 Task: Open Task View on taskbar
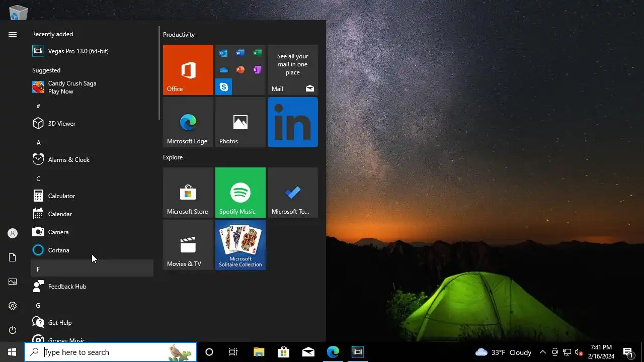click(233, 352)
